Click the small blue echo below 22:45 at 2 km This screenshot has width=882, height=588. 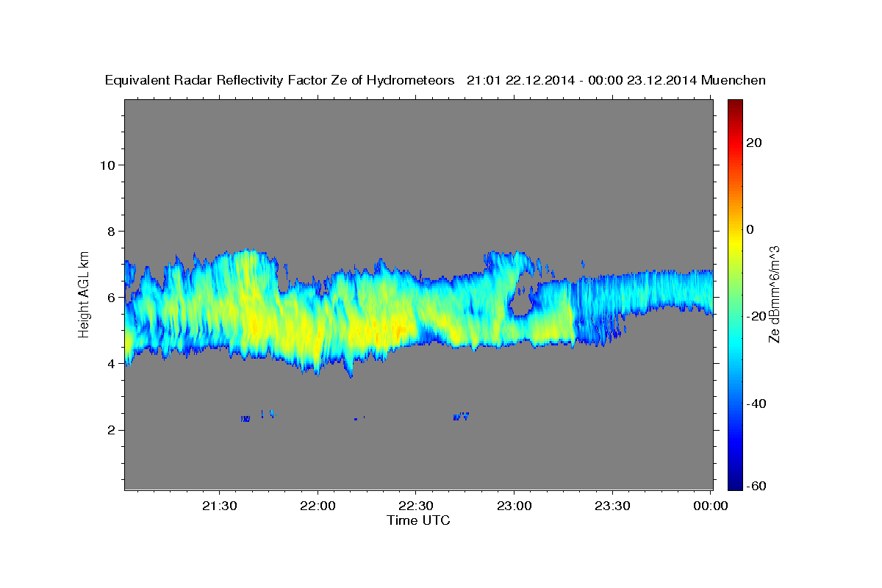coord(461,416)
